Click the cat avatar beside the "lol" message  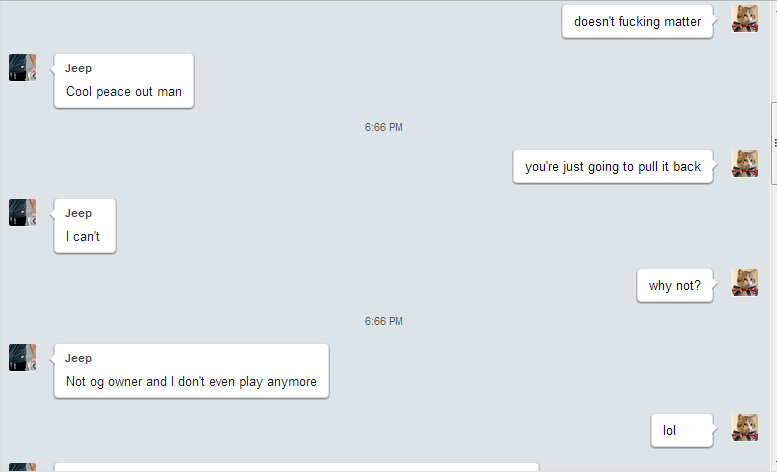pyautogui.click(x=744, y=428)
